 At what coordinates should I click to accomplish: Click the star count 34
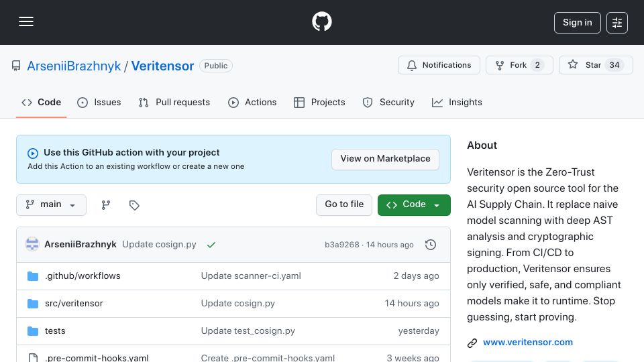click(x=614, y=65)
